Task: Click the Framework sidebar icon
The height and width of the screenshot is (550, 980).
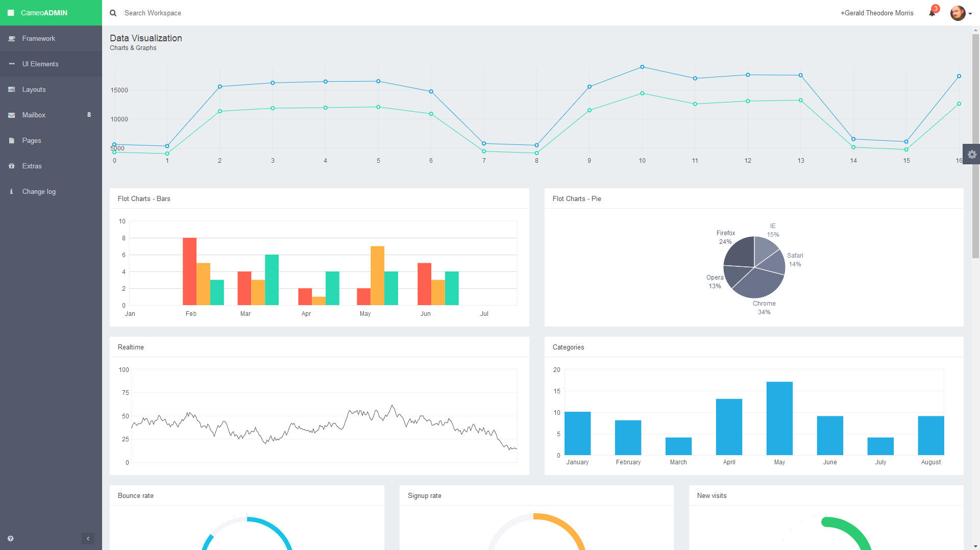Action: (x=11, y=38)
